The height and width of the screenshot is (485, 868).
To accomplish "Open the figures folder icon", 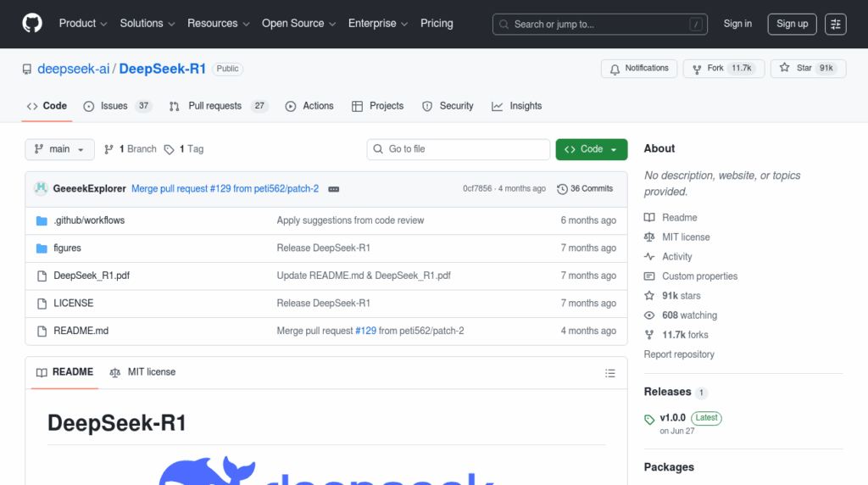I will click(x=42, y=248).
